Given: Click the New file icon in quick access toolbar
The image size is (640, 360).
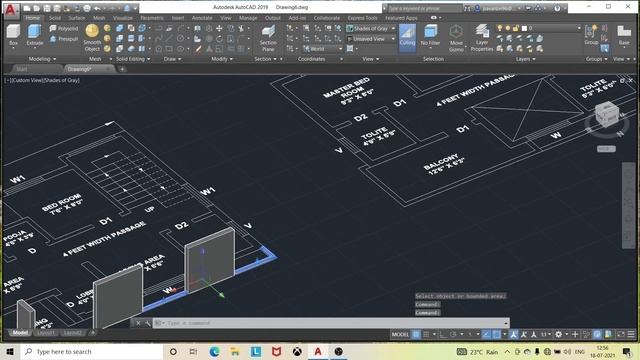Looking at the screenshot, I should pos(27,8).
